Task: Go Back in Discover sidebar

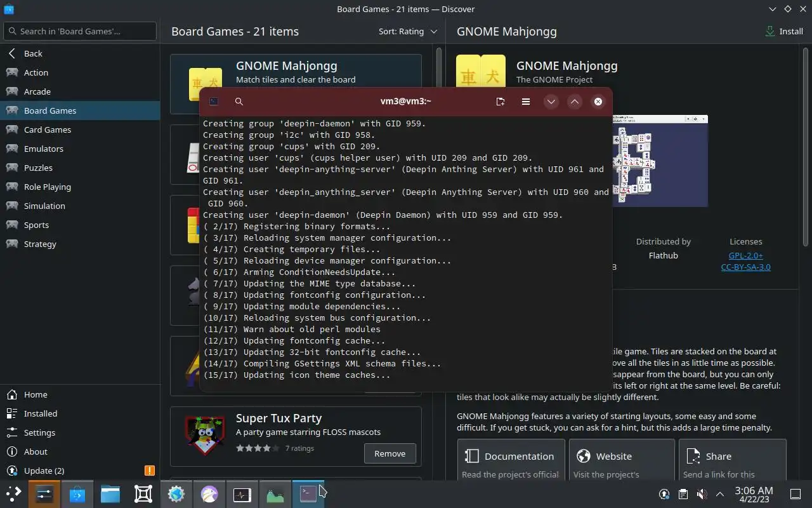Action: coord(80,53)
